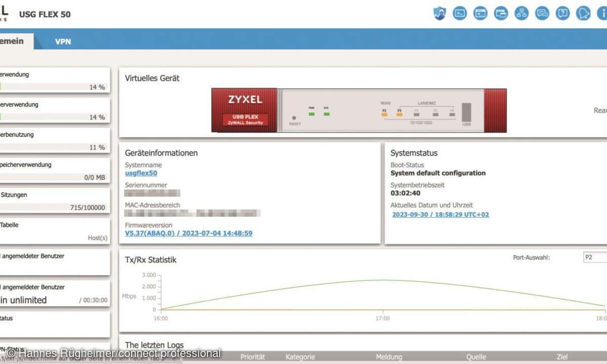Click the '/ 00:30:00' session timeout value
This screenshot has height=364, width=607.
tap(93, 300)
